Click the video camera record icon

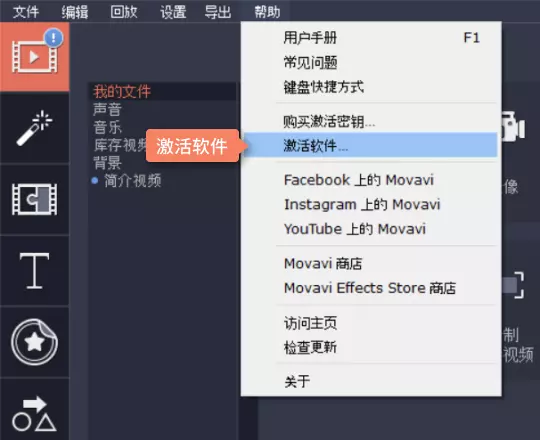click(x=513, y=127)
